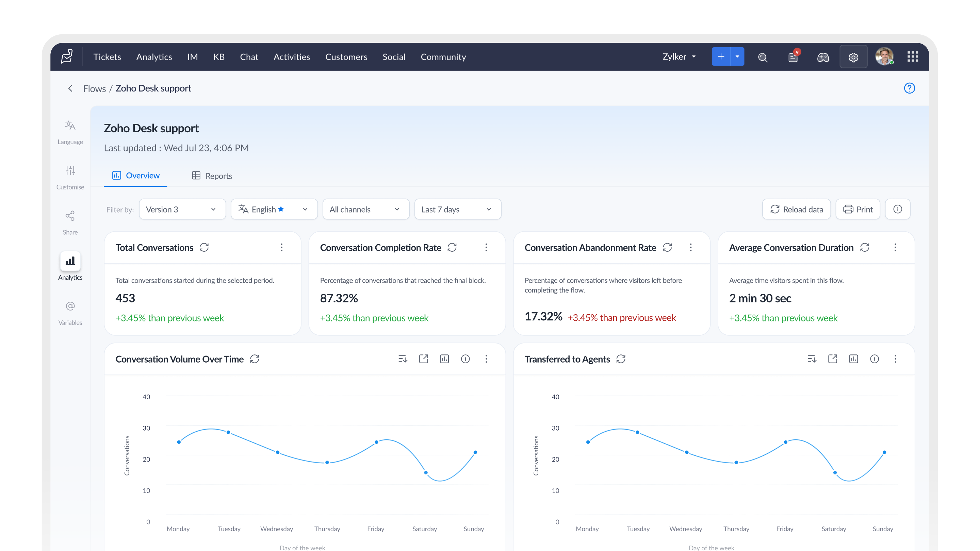Refresh the Total Conversations card
Screen dimensions: 980x551
point(204,248)
